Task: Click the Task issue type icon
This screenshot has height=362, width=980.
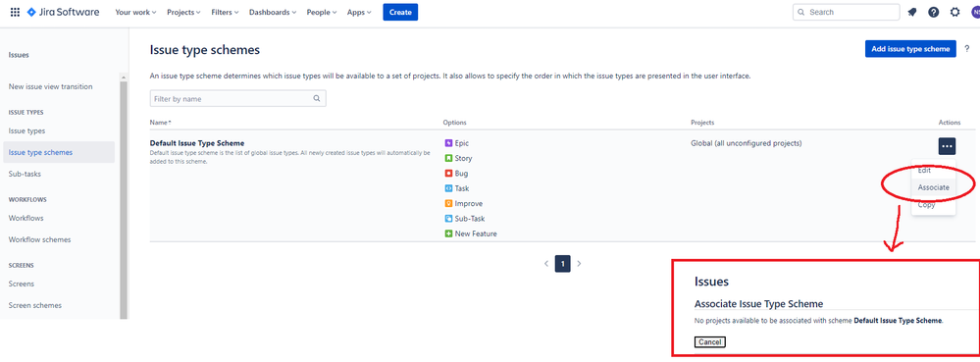Action: coord(448,188)
